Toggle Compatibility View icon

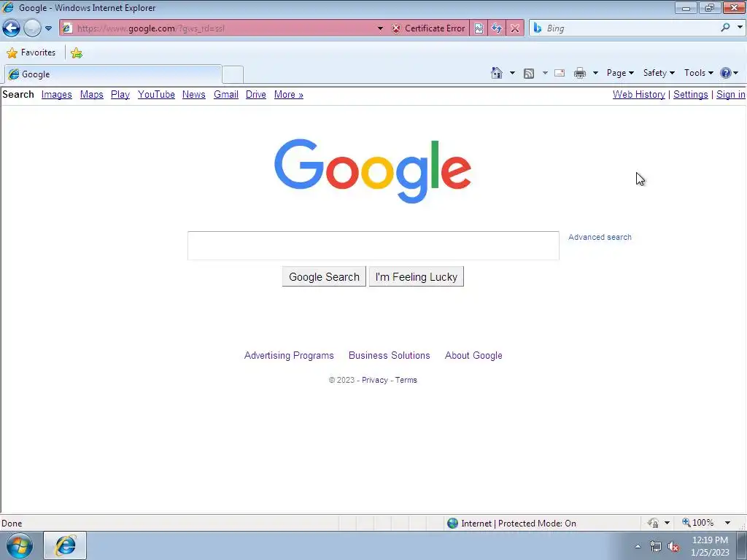click(x=479, y=28)
